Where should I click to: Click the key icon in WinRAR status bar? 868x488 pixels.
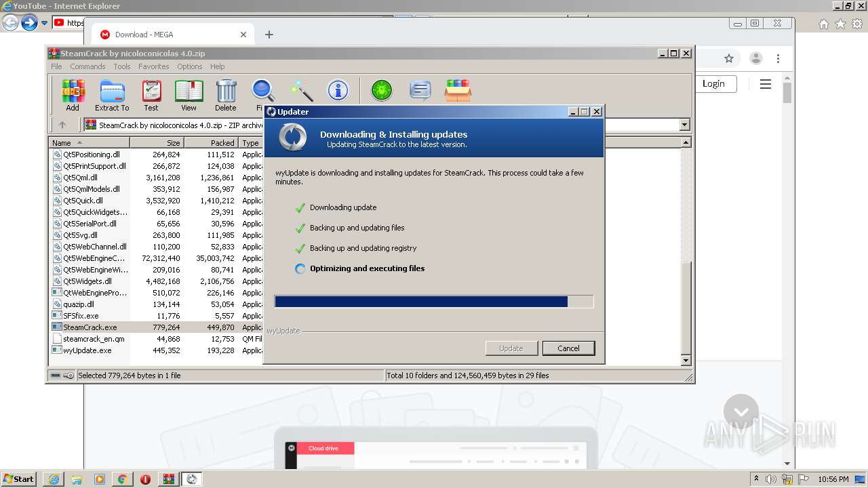pyautogui.click(x=68, y=375)
